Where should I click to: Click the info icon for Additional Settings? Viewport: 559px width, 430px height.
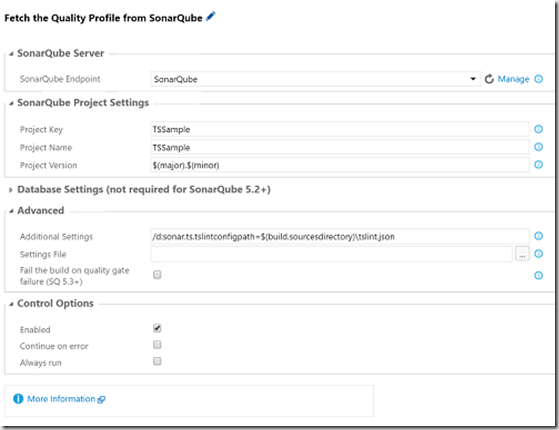[x=539, y=236]
